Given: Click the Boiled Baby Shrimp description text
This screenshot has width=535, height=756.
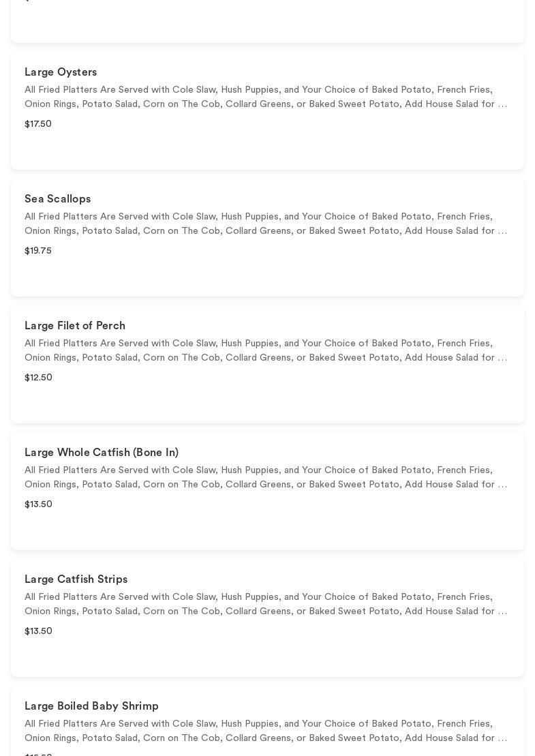Looking at the screenshot, I should click(x=266, y=731).
